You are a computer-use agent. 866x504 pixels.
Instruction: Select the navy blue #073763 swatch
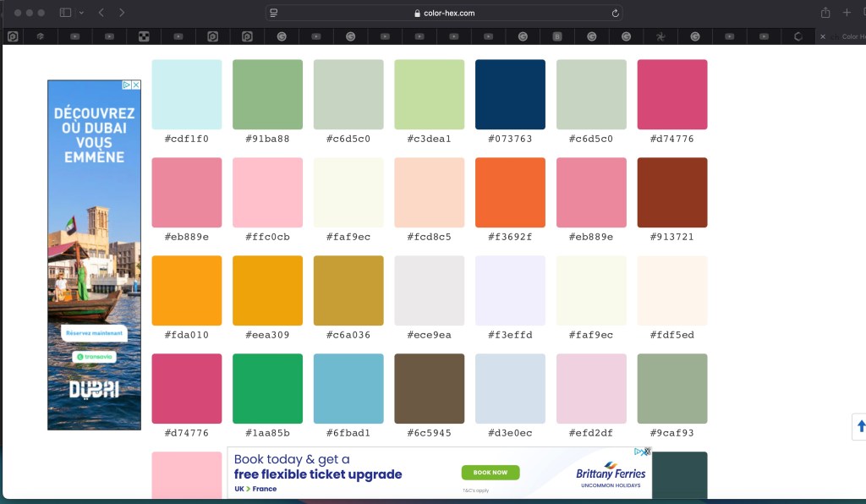510,95
